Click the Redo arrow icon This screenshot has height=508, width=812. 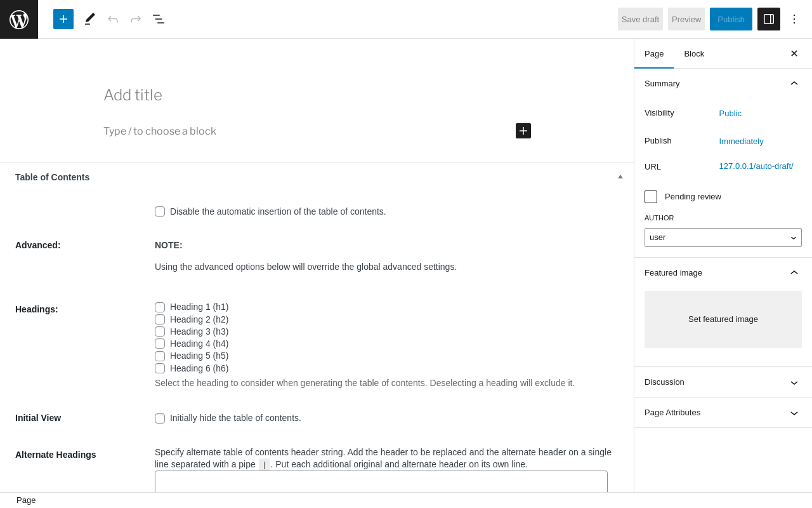[136, 19]
